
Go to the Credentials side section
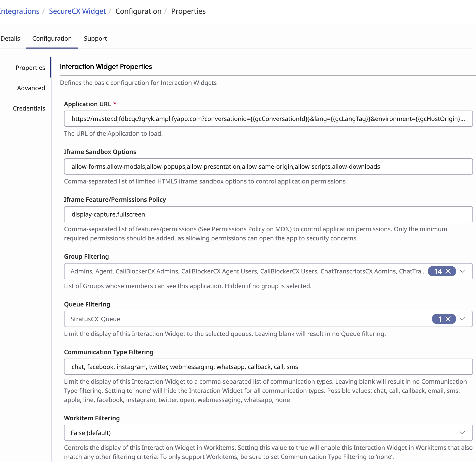29,108
